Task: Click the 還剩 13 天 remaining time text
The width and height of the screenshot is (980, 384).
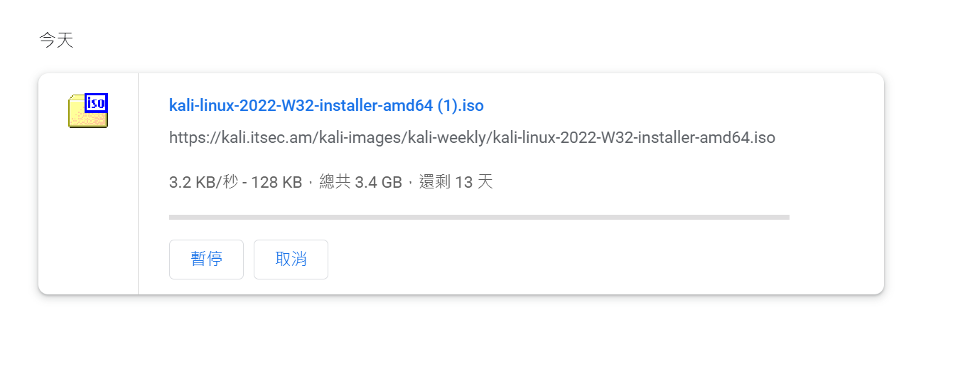Action: (456, 182)
